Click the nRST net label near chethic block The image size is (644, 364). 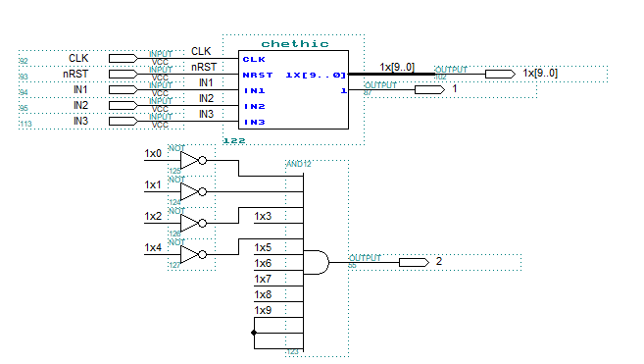pyautogui.click(x=204, y=67)
